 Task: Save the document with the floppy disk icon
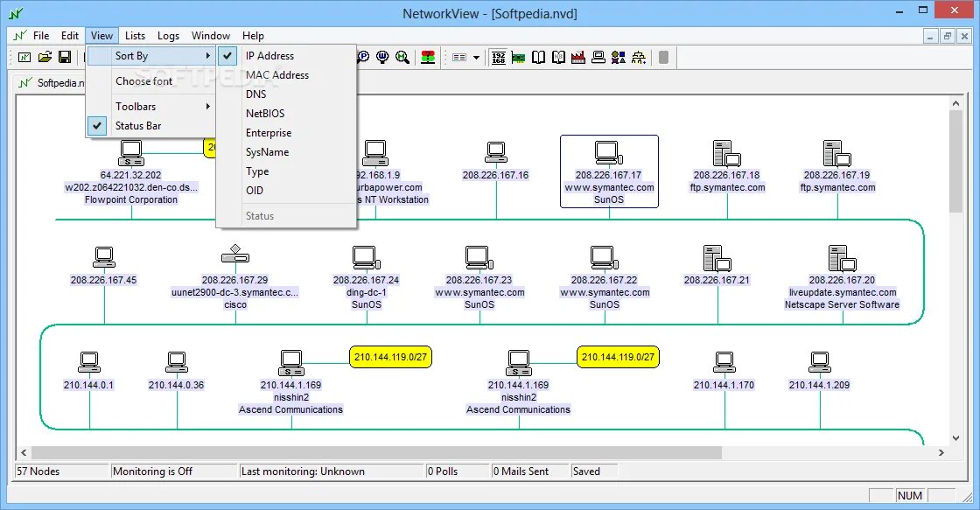pyautogui.click(x=65, y=58)
